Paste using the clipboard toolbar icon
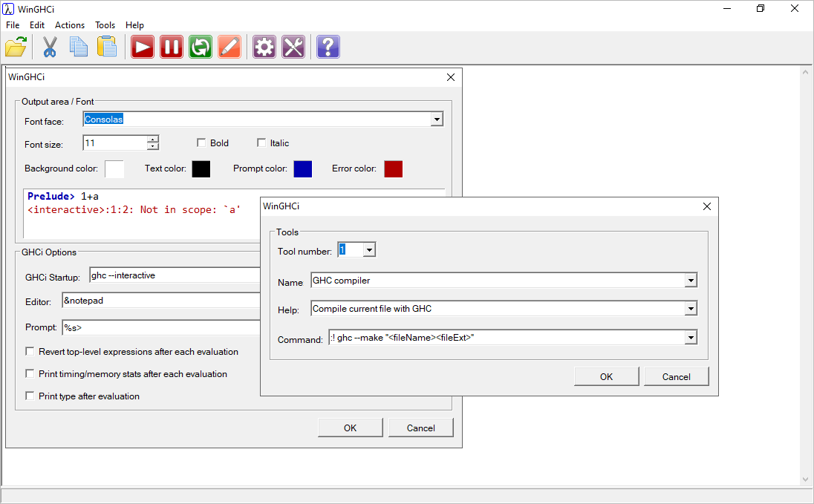Viewport: 814px width, 504px height. [x=107, y=47]
